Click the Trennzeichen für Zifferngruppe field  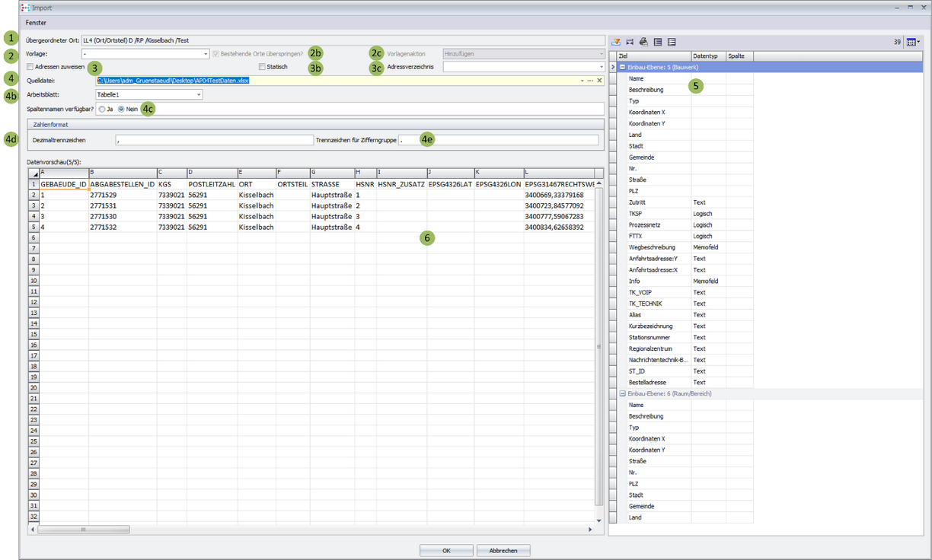tap(498, 140)
